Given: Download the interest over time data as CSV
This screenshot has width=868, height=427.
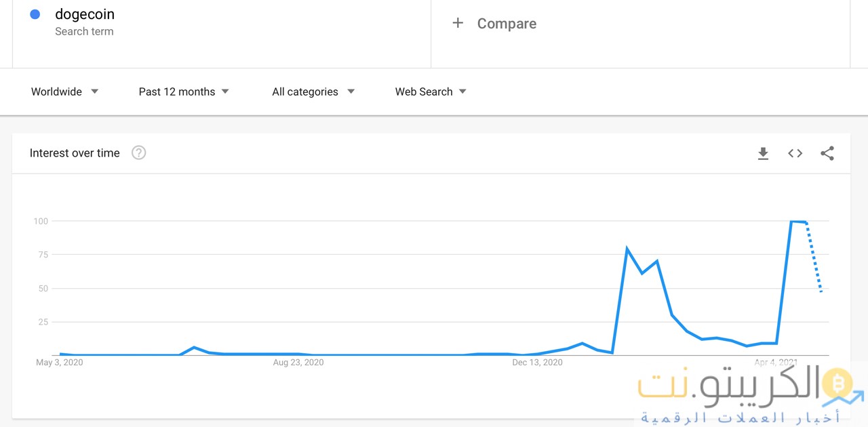Looking at the screenshot, I should [x=763, y=153].
